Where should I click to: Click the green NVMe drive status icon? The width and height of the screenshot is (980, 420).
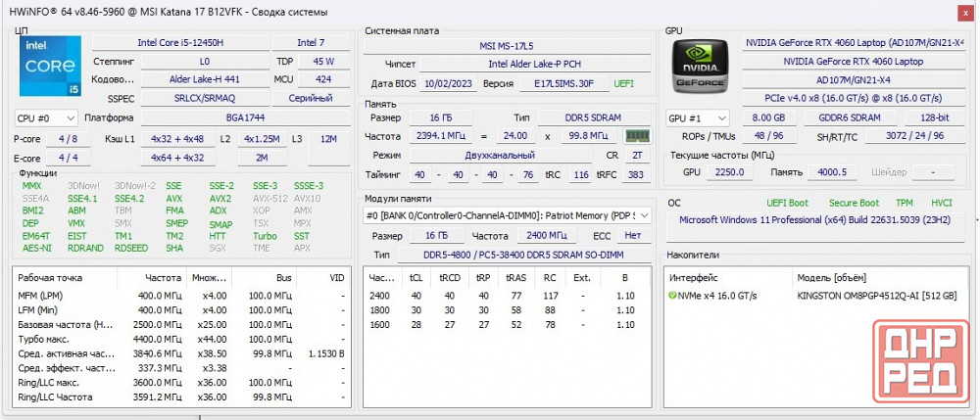point(672,296)
